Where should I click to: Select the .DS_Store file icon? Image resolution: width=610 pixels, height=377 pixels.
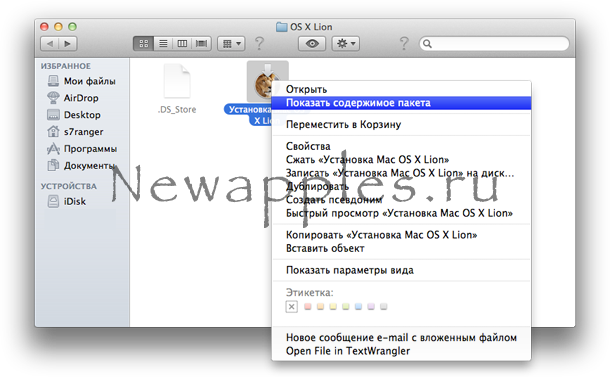point(177,81)
